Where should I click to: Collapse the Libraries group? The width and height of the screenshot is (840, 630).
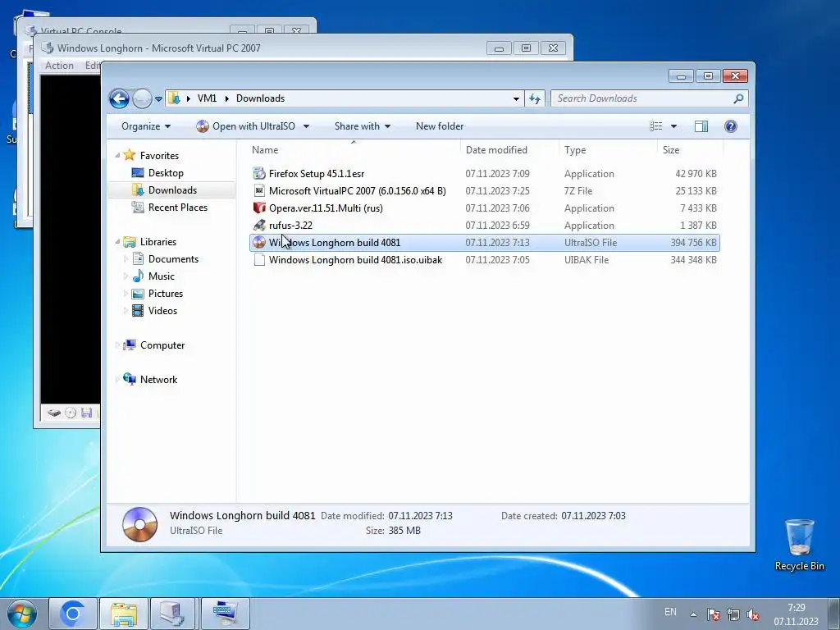(x=117, y=242)
